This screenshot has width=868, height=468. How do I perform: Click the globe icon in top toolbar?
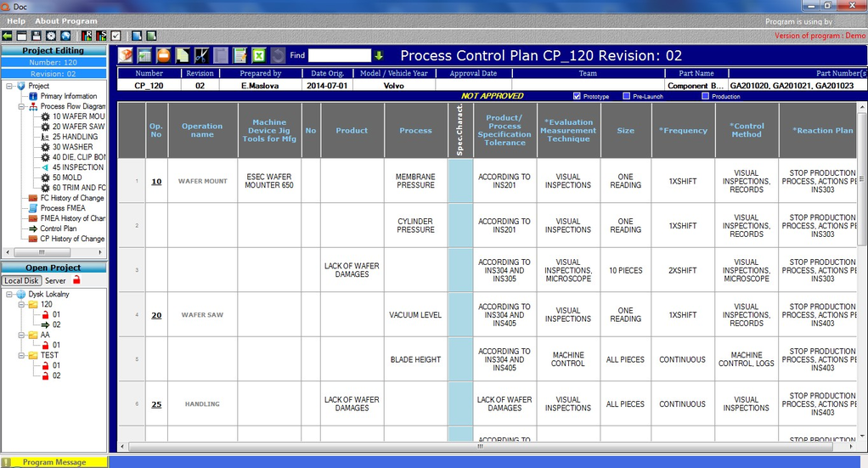(x=65, y=36)
